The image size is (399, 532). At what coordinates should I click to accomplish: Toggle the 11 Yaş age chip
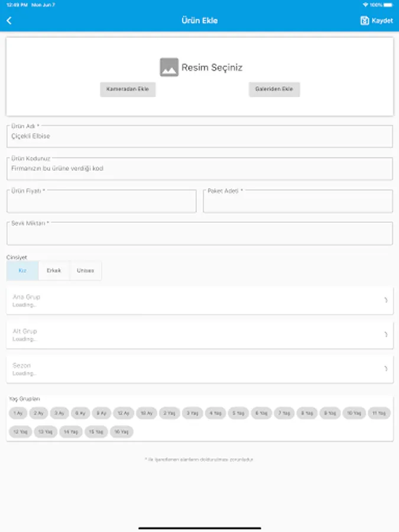point(379,413)
